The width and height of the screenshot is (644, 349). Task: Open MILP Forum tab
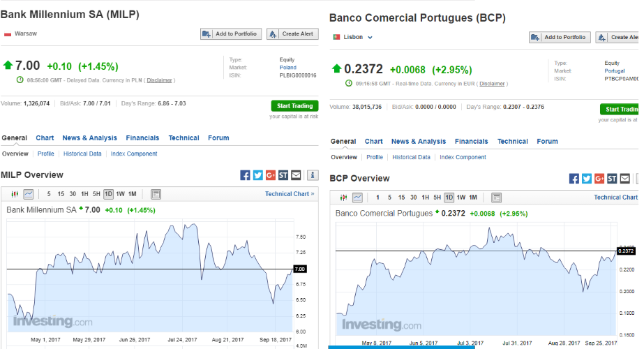pos(218,138)
